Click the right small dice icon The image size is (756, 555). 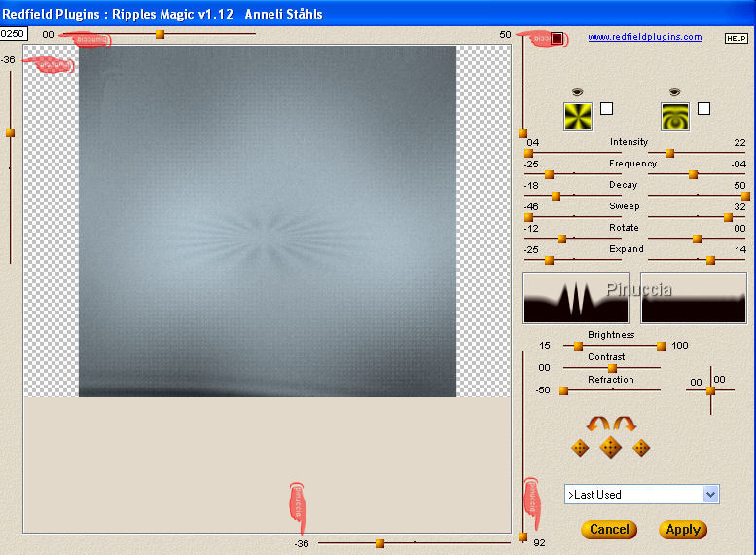(641, 448)
